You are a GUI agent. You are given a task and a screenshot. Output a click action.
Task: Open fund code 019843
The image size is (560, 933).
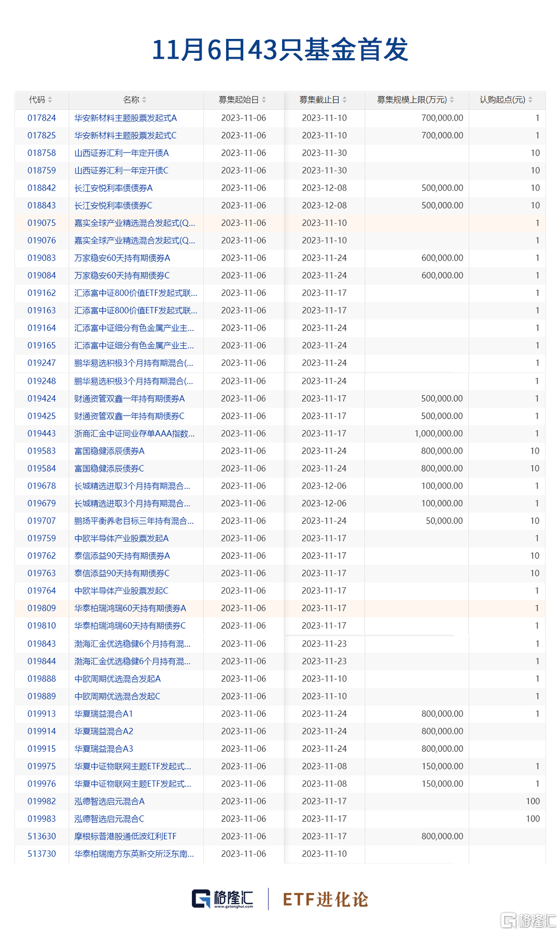(x=41, y=644)
